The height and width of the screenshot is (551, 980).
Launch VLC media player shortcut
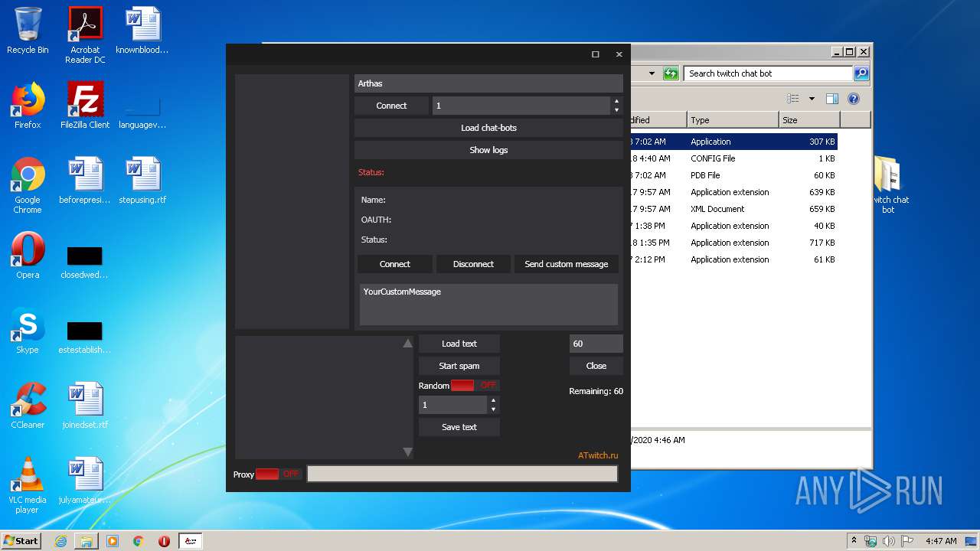tap(28, 485)
